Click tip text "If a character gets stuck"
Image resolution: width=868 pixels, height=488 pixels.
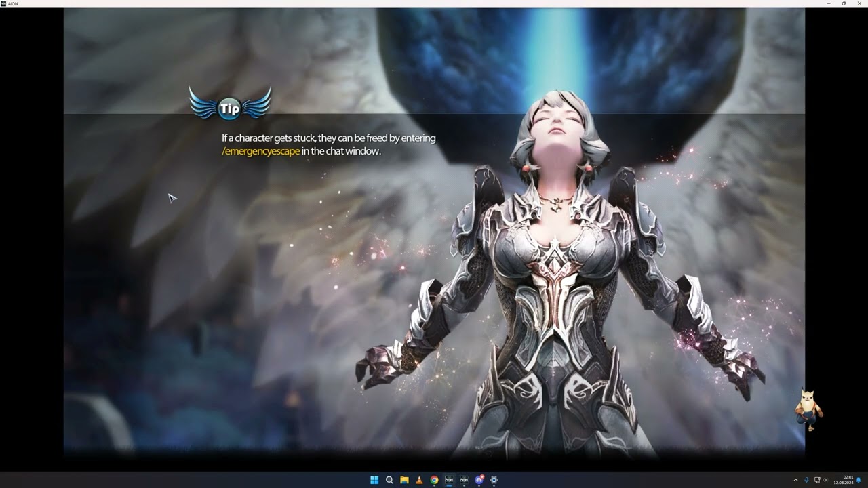click(x=269, y=138)
